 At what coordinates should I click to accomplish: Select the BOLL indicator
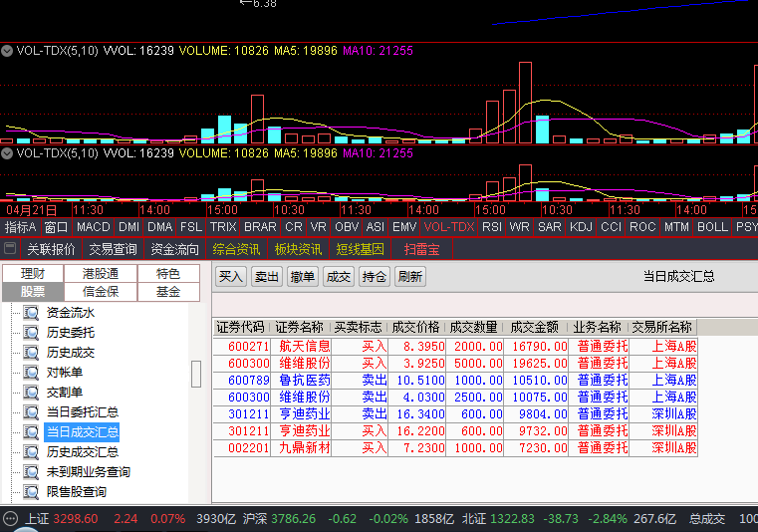click(712, 227)
